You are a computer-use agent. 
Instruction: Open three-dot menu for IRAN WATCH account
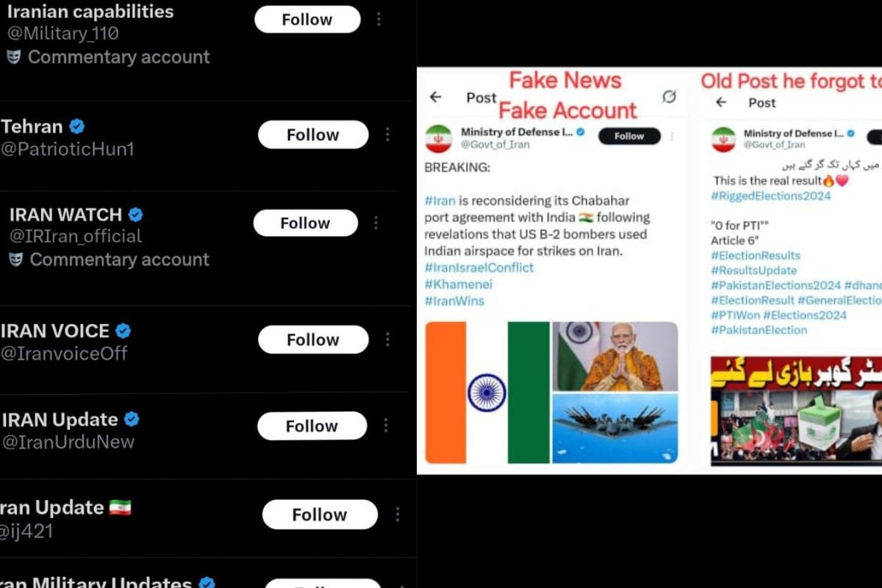coord(376,223)
